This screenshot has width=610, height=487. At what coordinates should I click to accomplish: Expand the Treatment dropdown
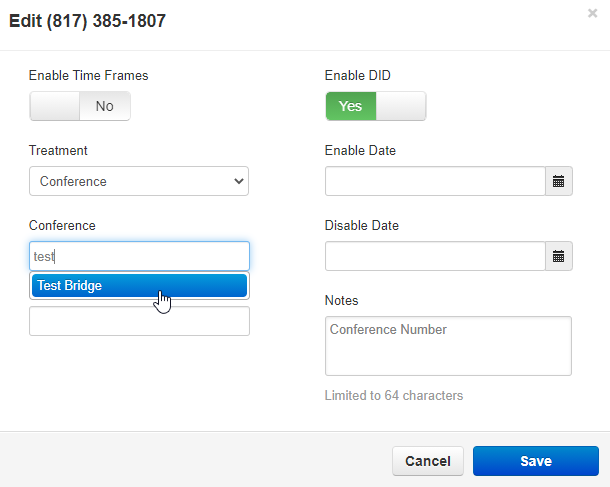point(139,181)
